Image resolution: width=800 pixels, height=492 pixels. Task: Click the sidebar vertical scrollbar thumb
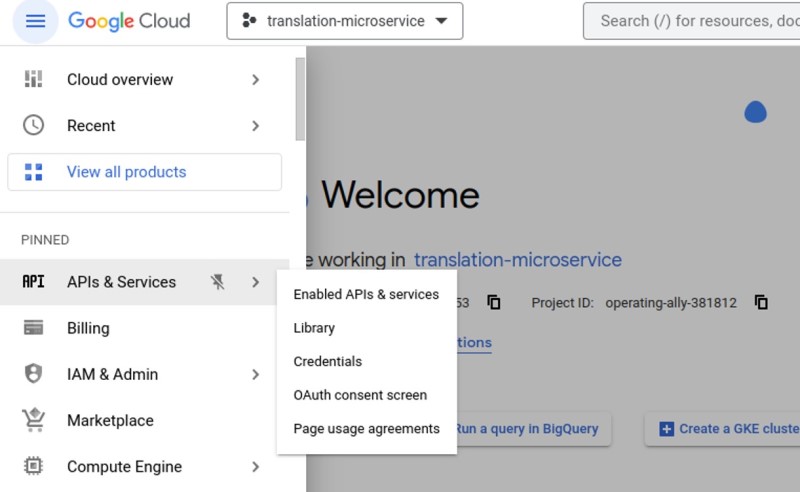coord(300,99)
